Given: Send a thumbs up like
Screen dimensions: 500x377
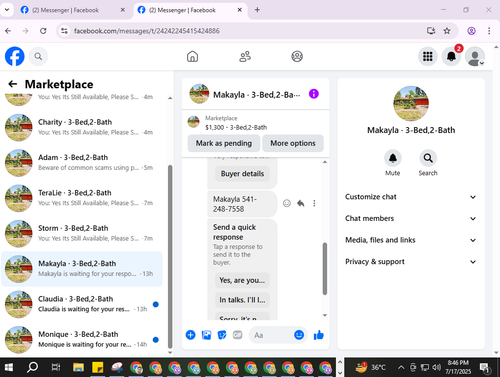Looking at the screenshot, I should pos(319,335).
